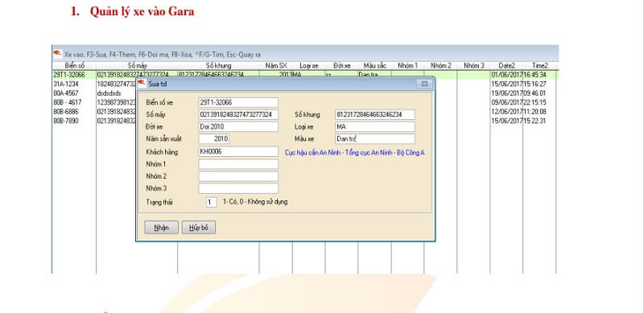Click the Nhóm 3 column header
Screen dimensions: 644x313
point(473,66)
